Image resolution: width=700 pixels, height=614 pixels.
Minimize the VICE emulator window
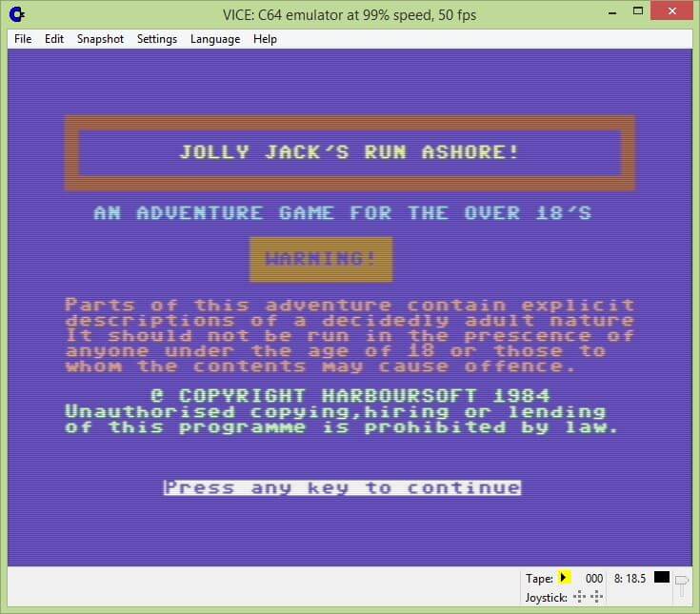[612, 11]
